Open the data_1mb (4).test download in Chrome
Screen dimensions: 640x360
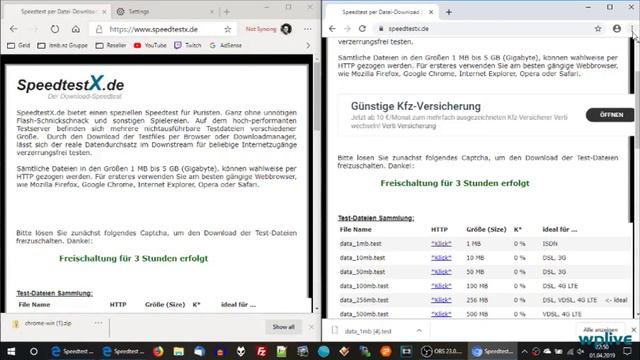click(368, 331)
